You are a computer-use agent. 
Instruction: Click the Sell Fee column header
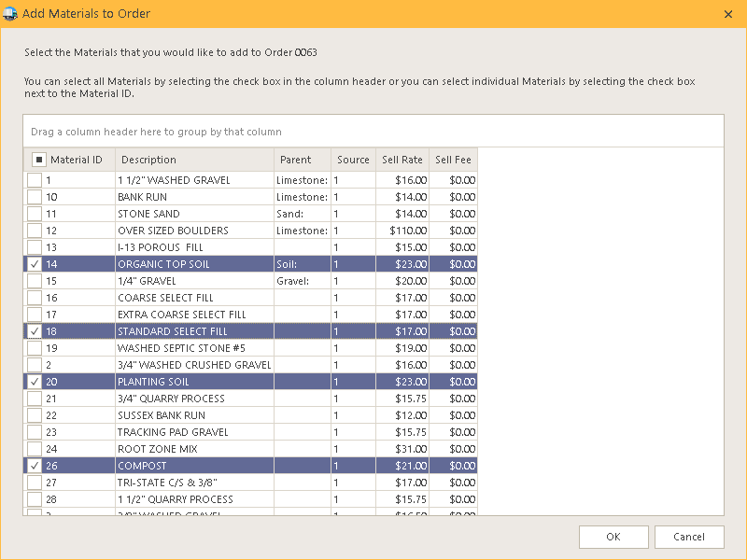[455, 160]
